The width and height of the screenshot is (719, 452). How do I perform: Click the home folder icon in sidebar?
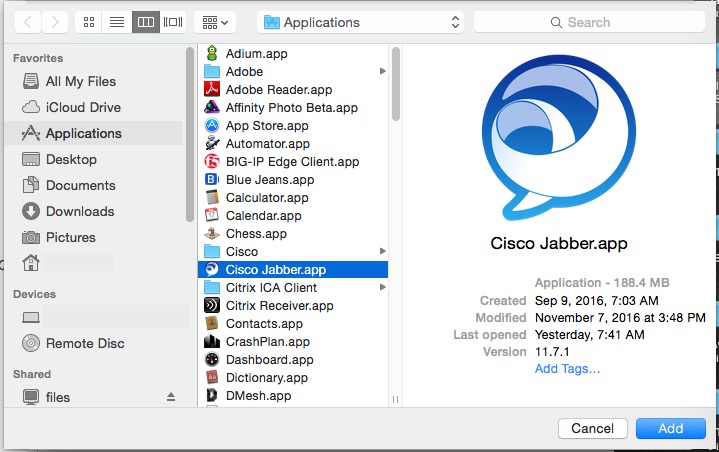[x=31, y=263]
